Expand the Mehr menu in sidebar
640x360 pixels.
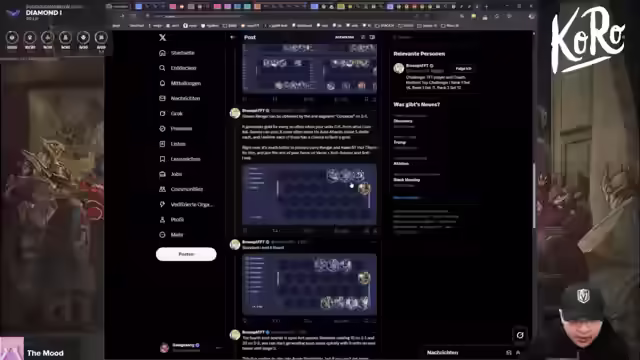click(171, 234)
